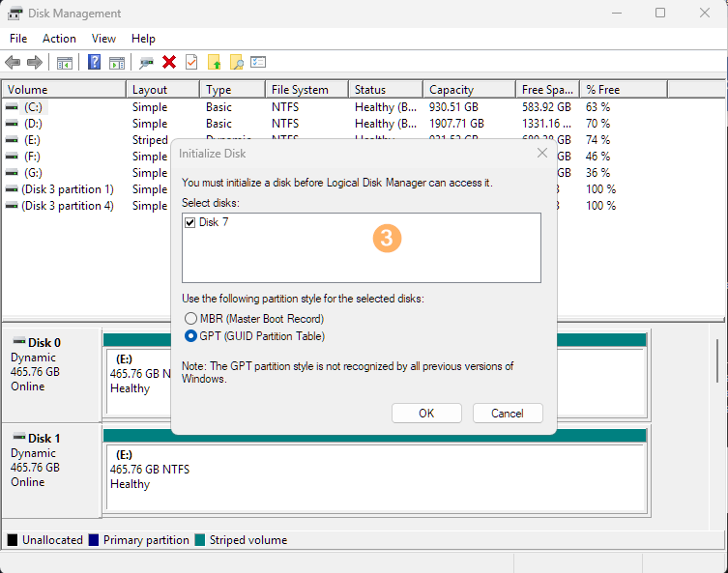Viewport: 728px width, 573px height.
Task: Sort by the Free Space column header
Action: tap(548, 90)
